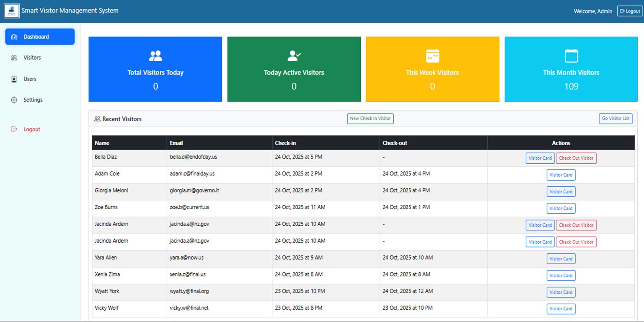
Task: Open Visitor Card for Vicky Wolf
Action: pyautogui.click(x=561, y=309)
